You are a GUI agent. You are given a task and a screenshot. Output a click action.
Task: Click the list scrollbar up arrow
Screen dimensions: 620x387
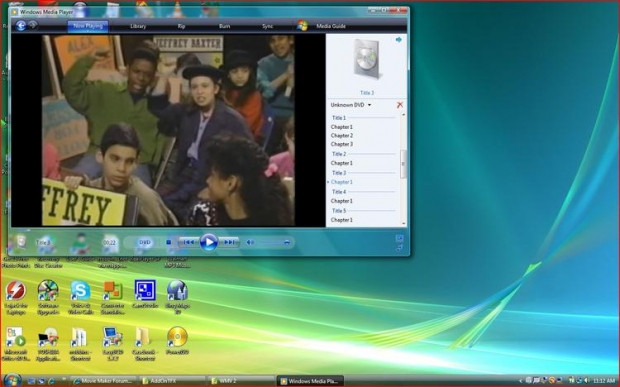pyautogui.click(x=403, y=115)
